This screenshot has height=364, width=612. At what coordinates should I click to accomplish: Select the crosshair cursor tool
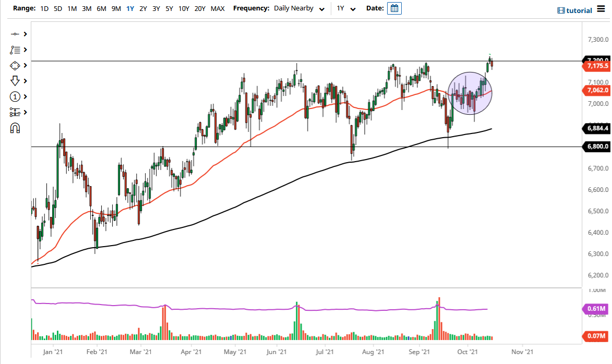coord(16,34)
